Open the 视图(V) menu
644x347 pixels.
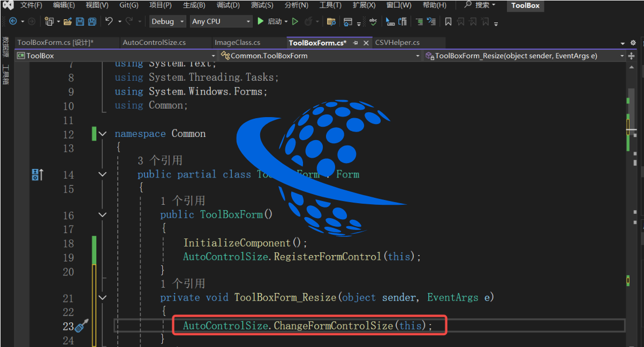tap(97, 5)
